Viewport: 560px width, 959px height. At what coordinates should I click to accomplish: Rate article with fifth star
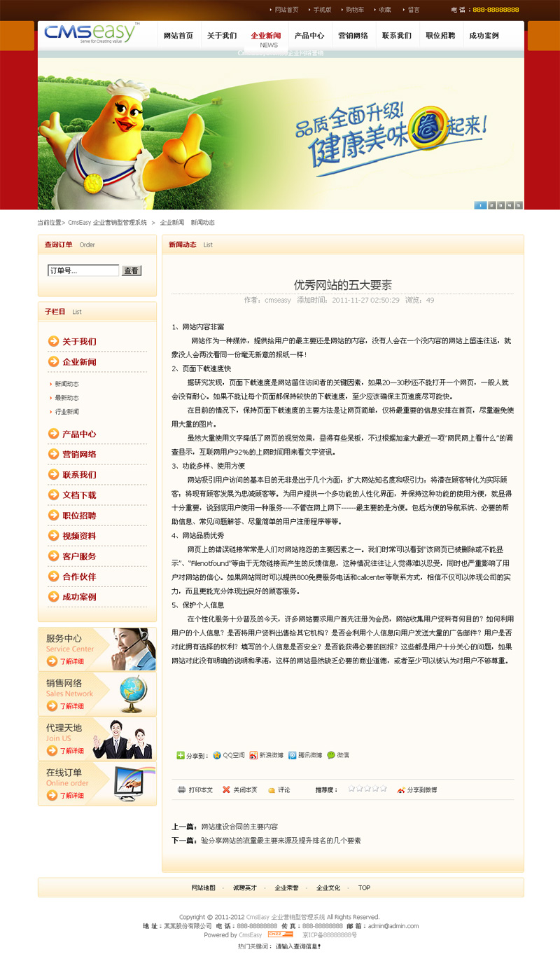pos(383,789)
